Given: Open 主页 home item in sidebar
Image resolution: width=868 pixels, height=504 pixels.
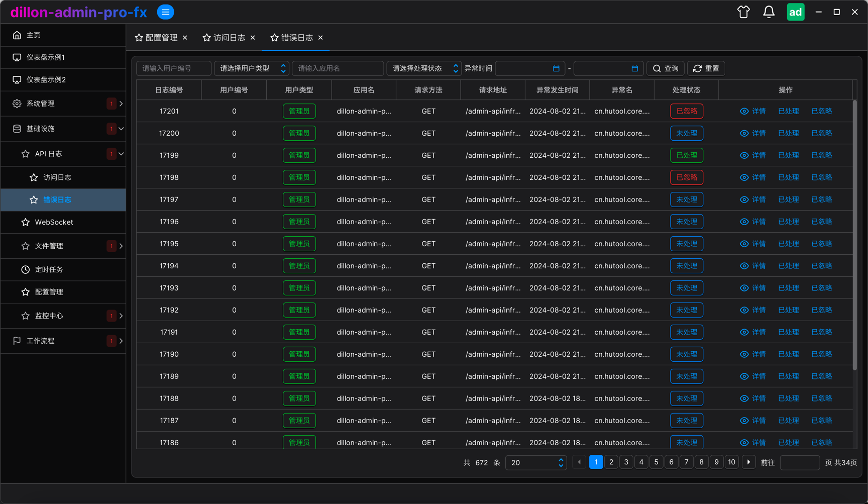Looking at the screenshot, I should tap(63, 35).
